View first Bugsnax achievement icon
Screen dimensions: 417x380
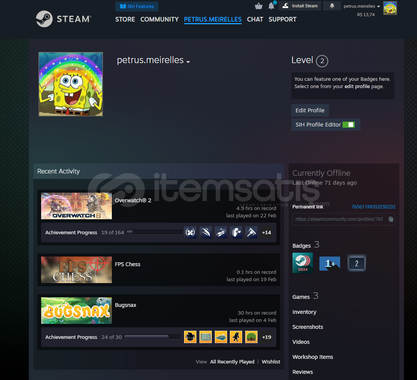(190, 337)
